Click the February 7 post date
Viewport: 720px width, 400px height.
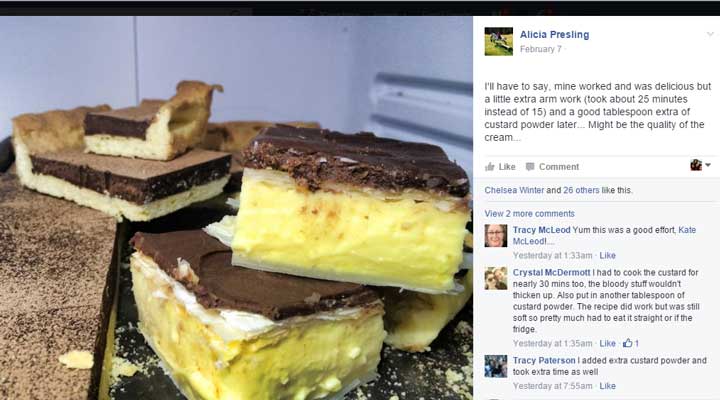pyautogui.click(x=540, y=49)
